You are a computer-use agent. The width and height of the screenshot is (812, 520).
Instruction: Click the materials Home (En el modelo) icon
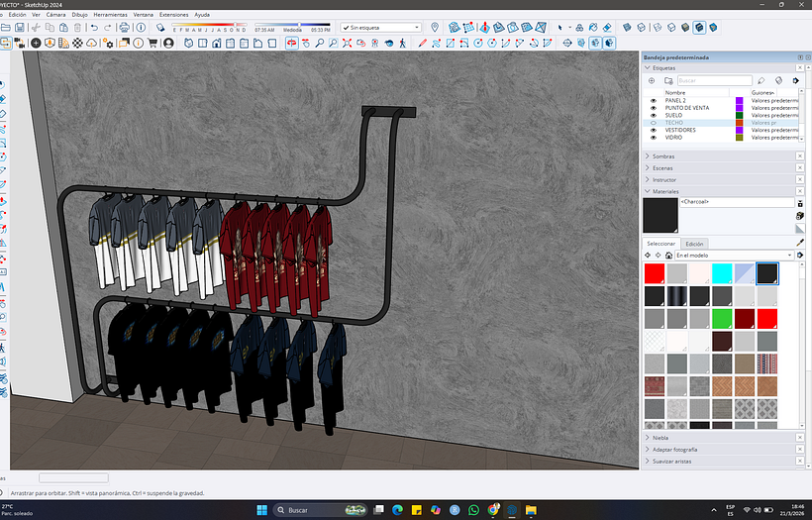tap(668, 256)
